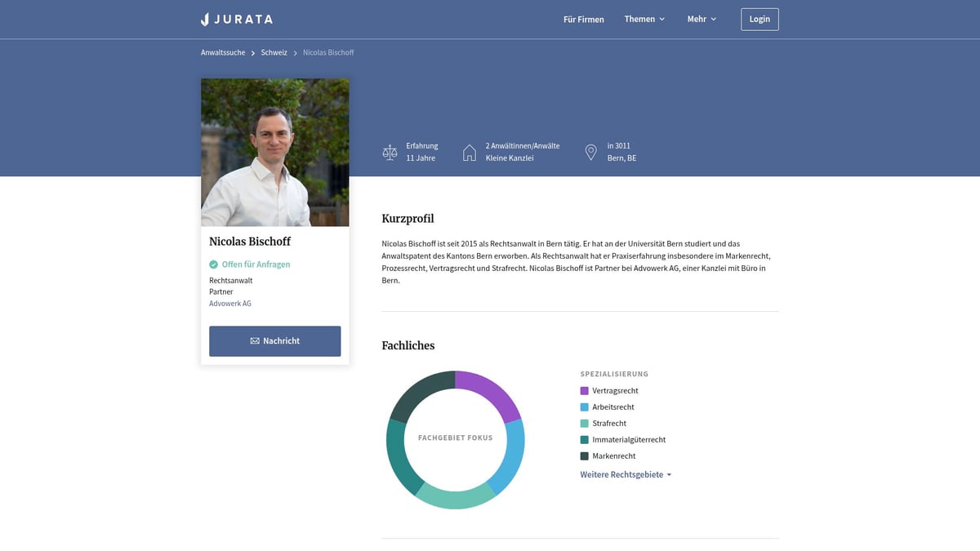Go to Anwaltssuche breadcrumb

pos(223,52)
